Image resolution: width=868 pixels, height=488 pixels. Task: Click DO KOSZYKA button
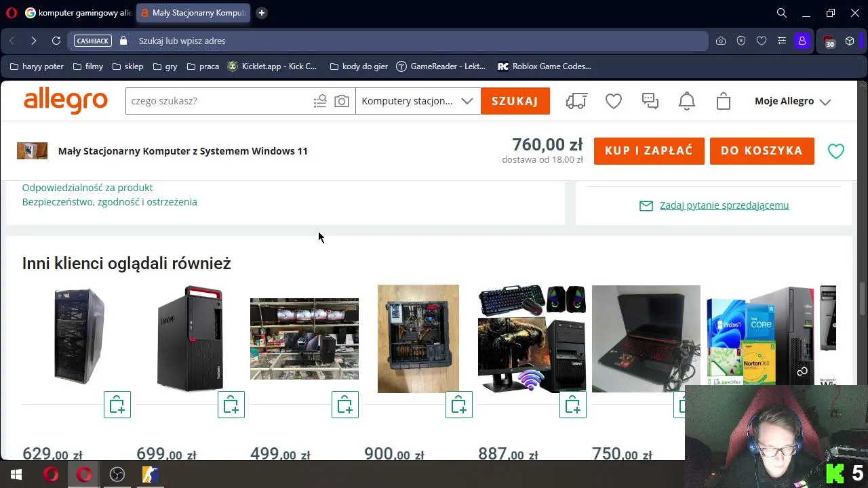pos(762,151)
